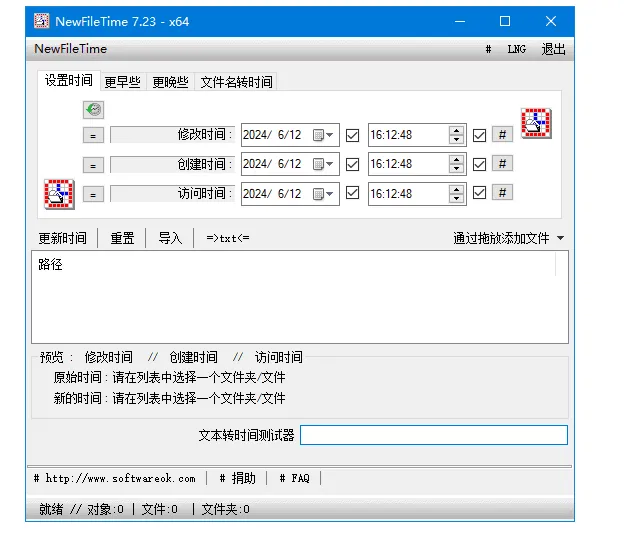Click the 重置 button
This screenshot has height=535, width=629.
(122, 238)
